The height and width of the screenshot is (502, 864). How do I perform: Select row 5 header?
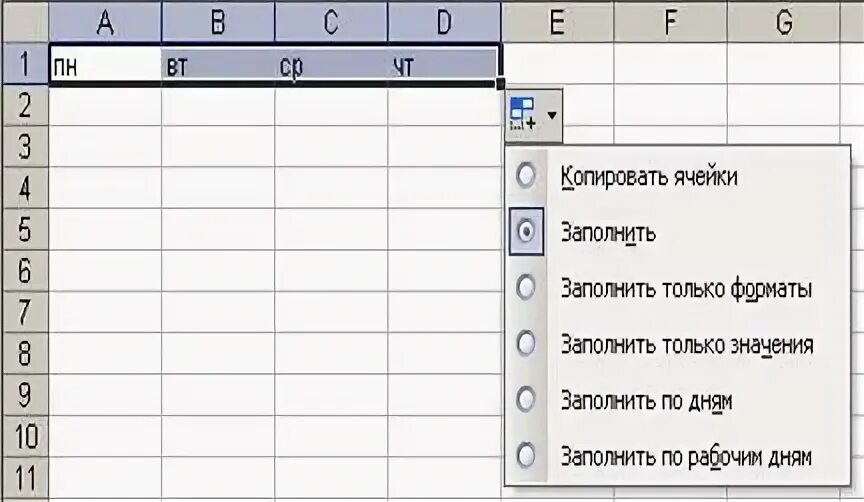point(25,229)
